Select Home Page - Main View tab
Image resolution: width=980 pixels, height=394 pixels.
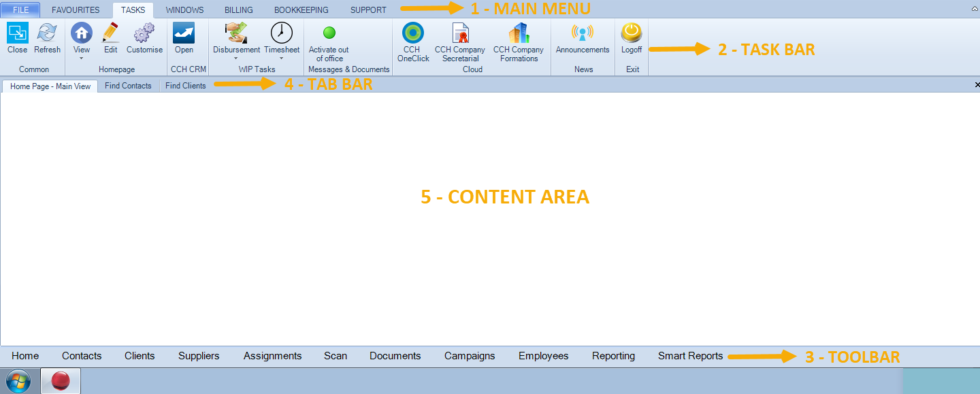(x=50, y=86)
